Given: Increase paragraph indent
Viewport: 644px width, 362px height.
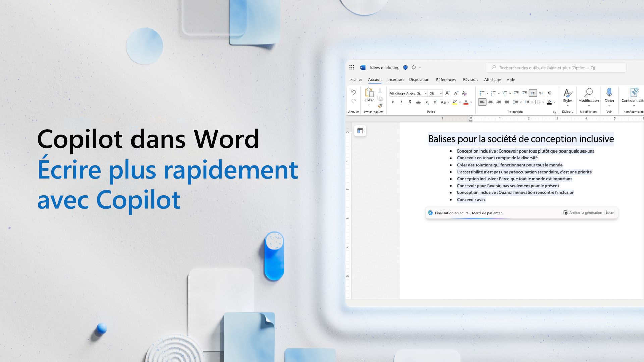Looking at the screenshot, I should 525,93.
